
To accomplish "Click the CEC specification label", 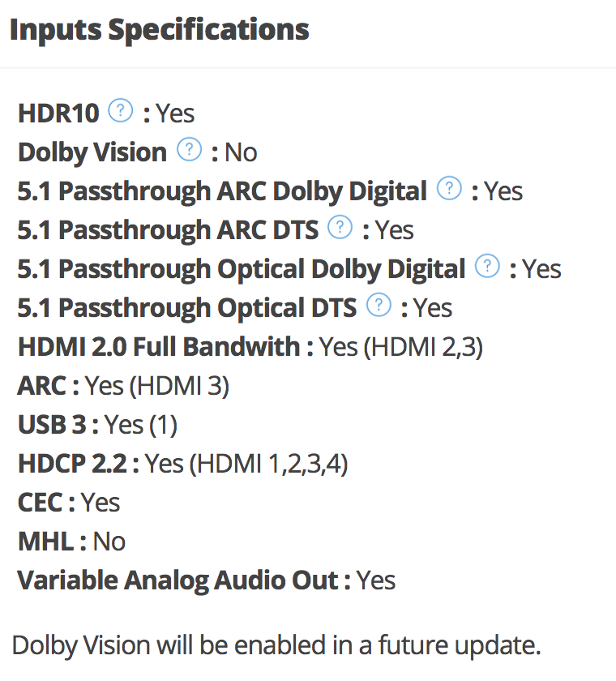I will click(x=40, y=503).
